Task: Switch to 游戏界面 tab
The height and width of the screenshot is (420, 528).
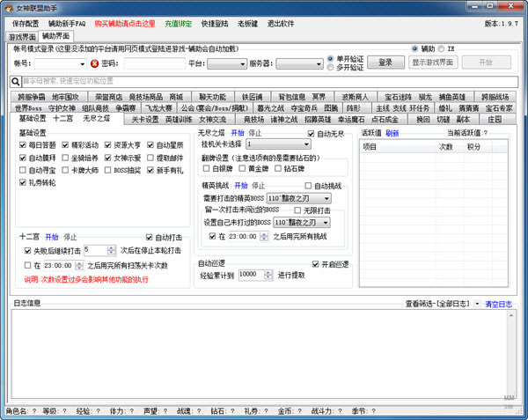Action: (22, 37)
